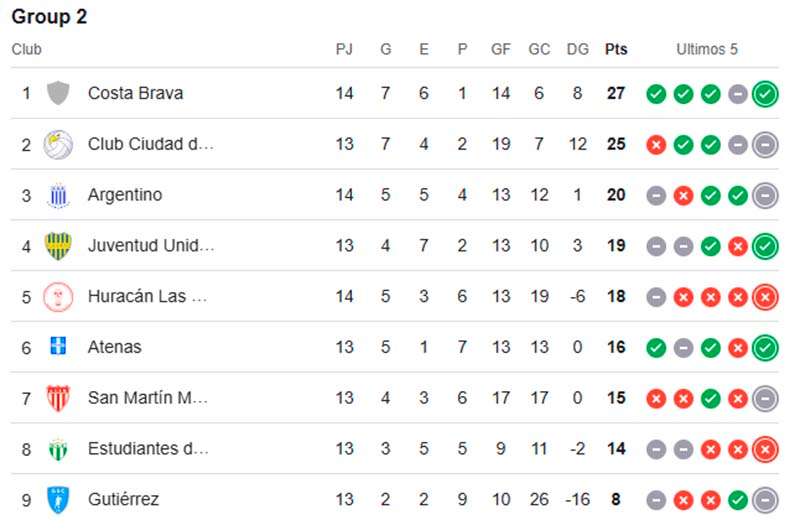The width and height of the screenshot is (800, 530).
Task: Open the Gutiérrez team name link
Action: [x=123, y=499]
